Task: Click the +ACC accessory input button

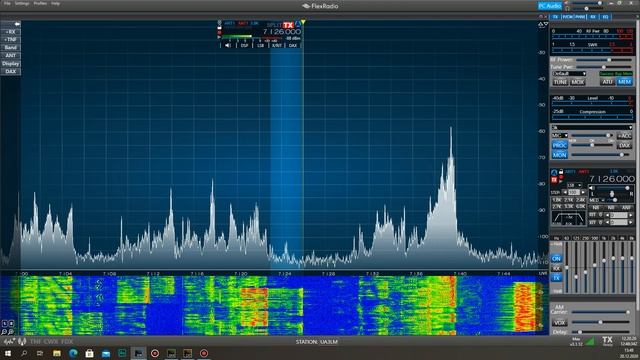Action: pos(624,136)
